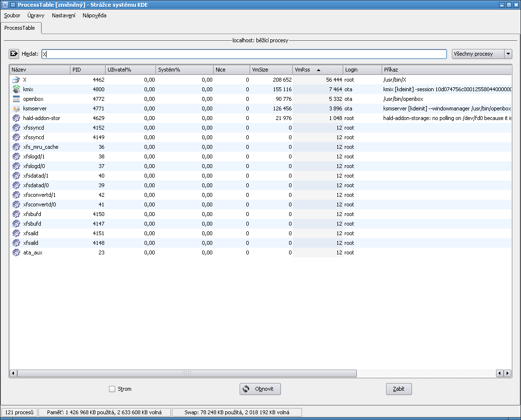Click the 121 procesů status entry
521x420 pixels.
(x=19, y=412)
